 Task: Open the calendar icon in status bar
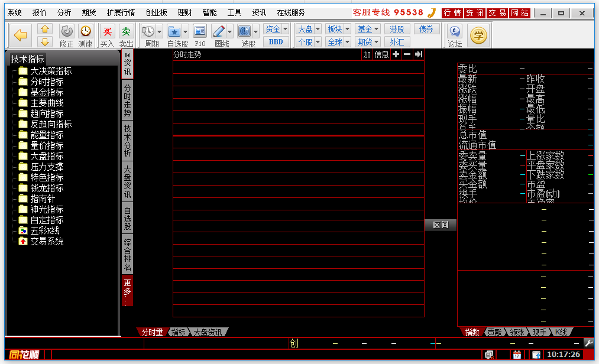coord(517,355)
